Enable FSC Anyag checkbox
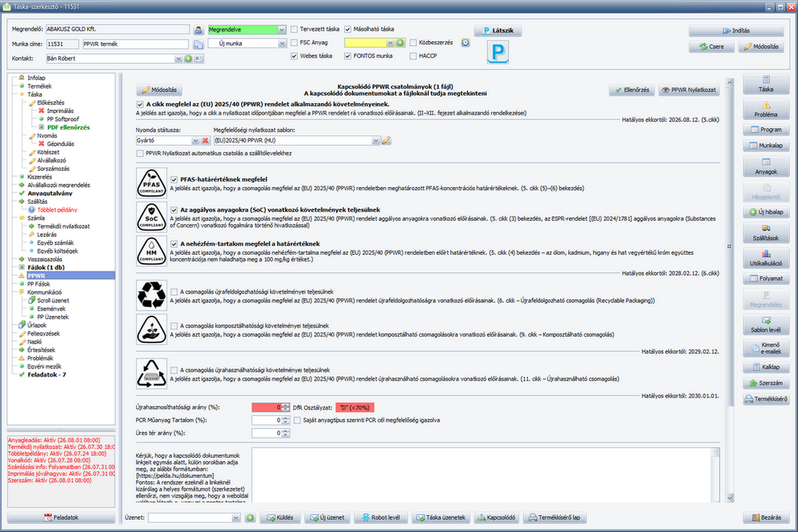Image resolution: width=798 pixels, height=532 pixels. pyautogui.click(x=294, y=43)
